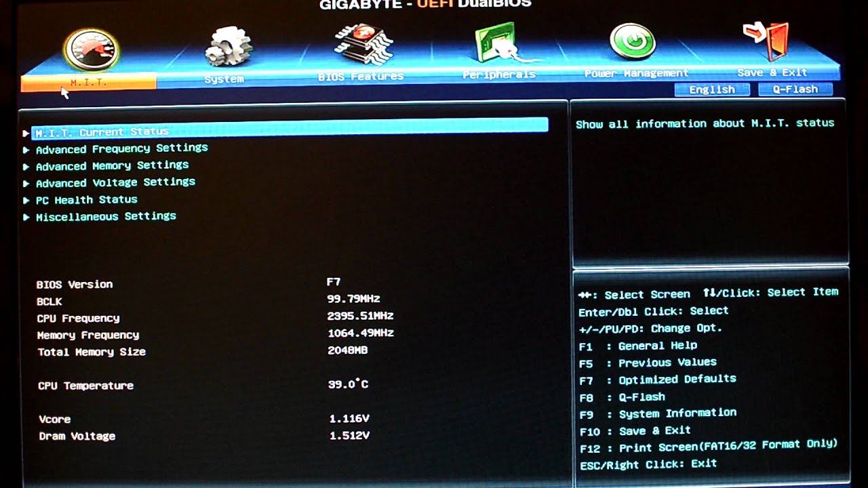The height and width of the screenshot is (488, 868).
Task: Click the green Power Management icon
Action: tap(632, 41)
